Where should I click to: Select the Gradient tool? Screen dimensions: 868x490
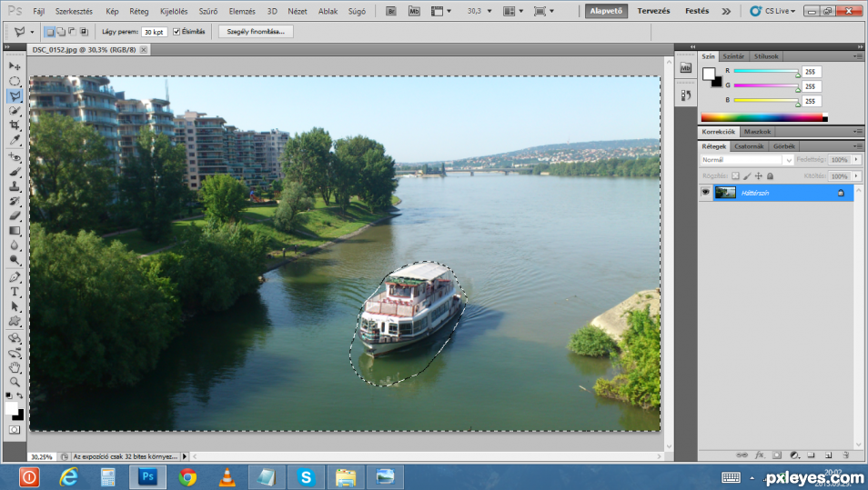coord(15,231)
